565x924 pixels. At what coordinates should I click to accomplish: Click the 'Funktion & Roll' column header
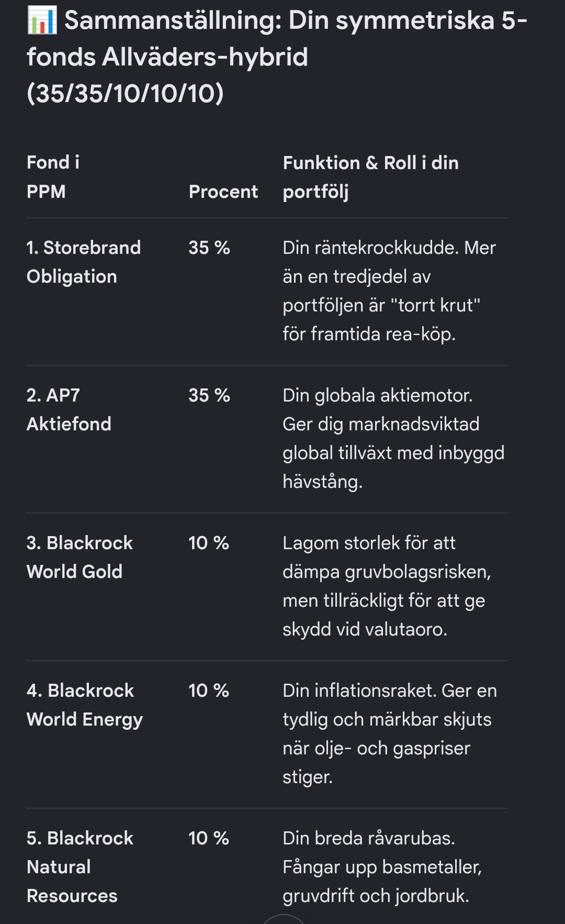pos(370,177)
